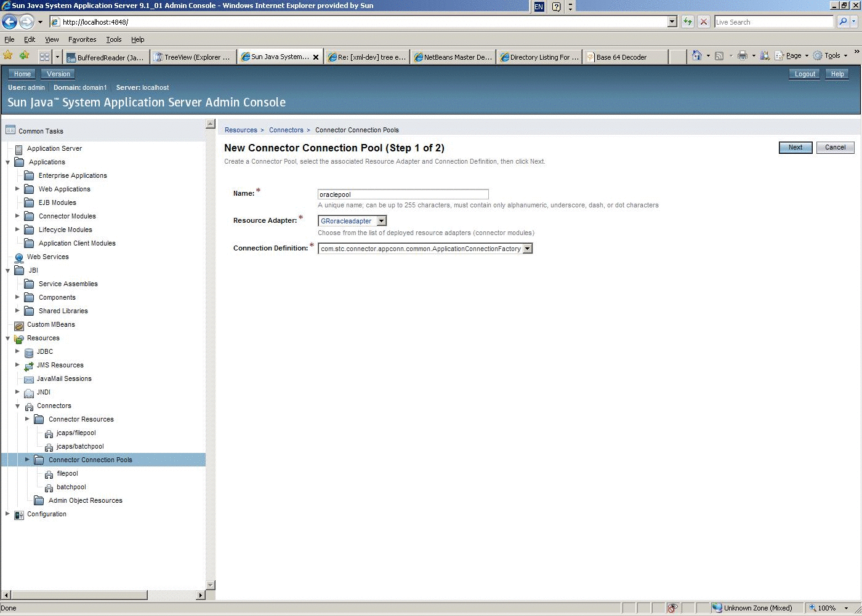Click the Common Tasks icon

[x=10, y=130]
